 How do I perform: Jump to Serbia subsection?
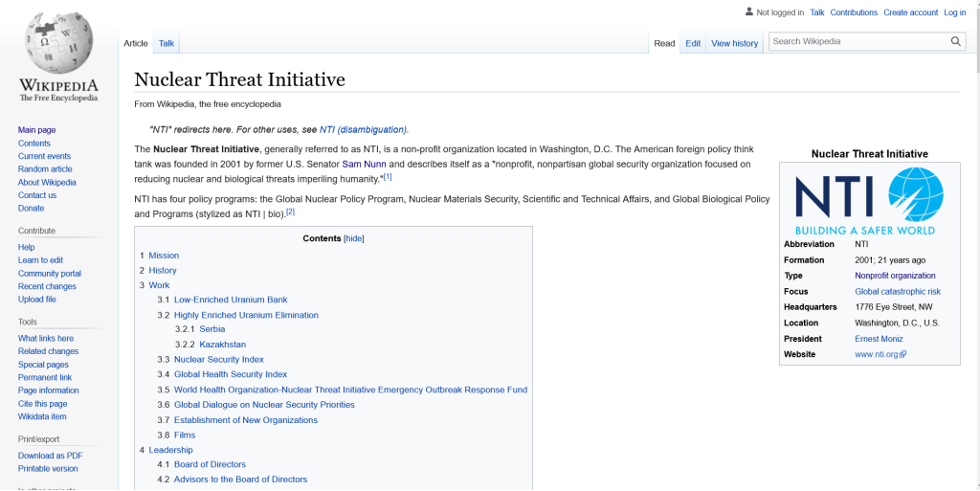pos(212,329)
